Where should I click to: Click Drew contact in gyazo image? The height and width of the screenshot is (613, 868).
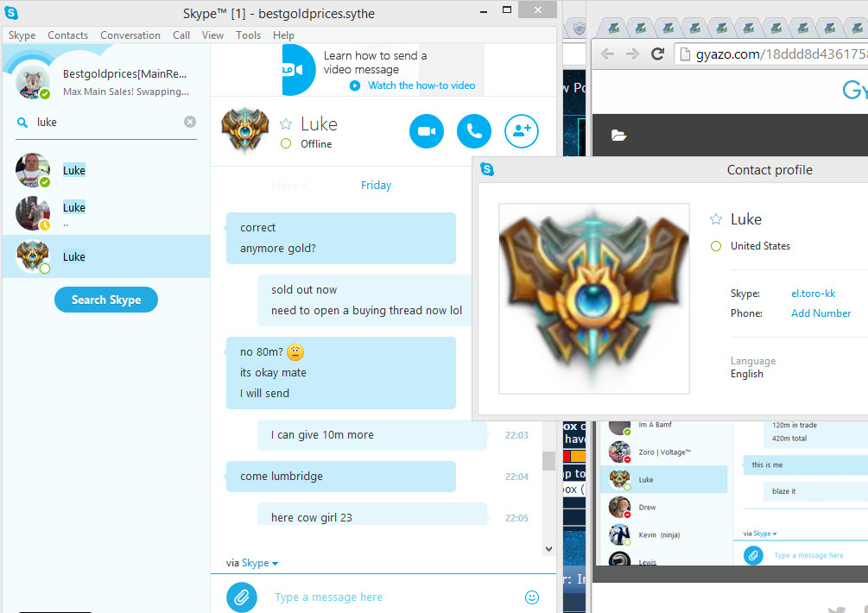coord(663,508)
